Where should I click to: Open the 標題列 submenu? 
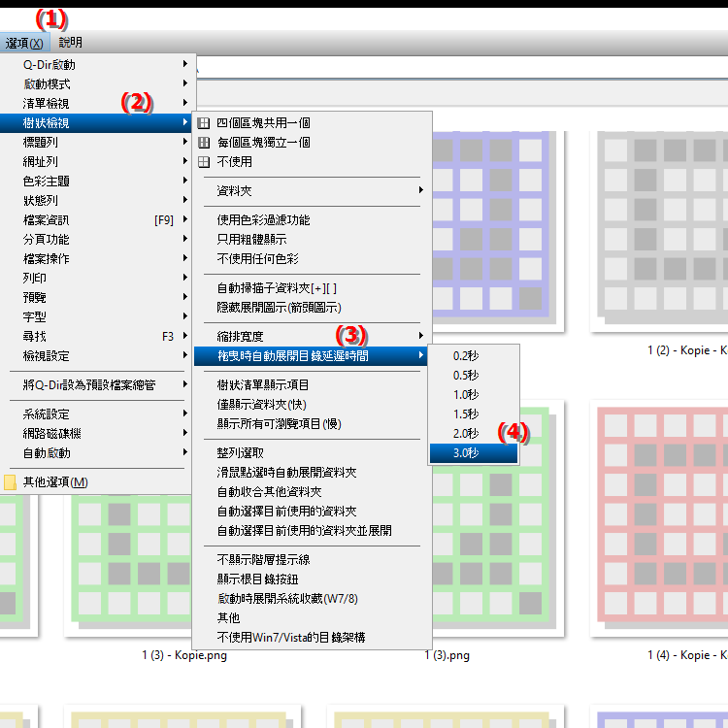tap(96, 142)
